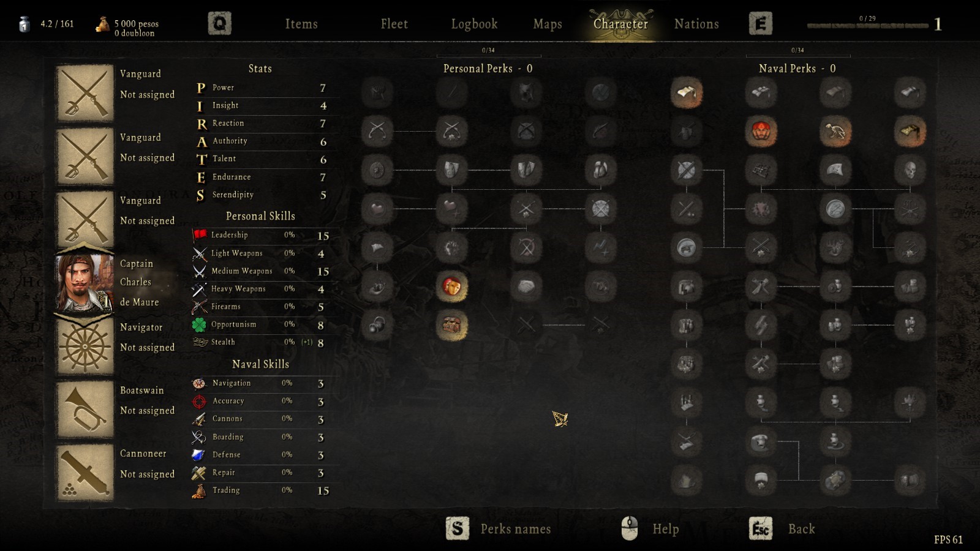
Task: Click the Captain Charles de Maure portrait
Action: [85, 282]
